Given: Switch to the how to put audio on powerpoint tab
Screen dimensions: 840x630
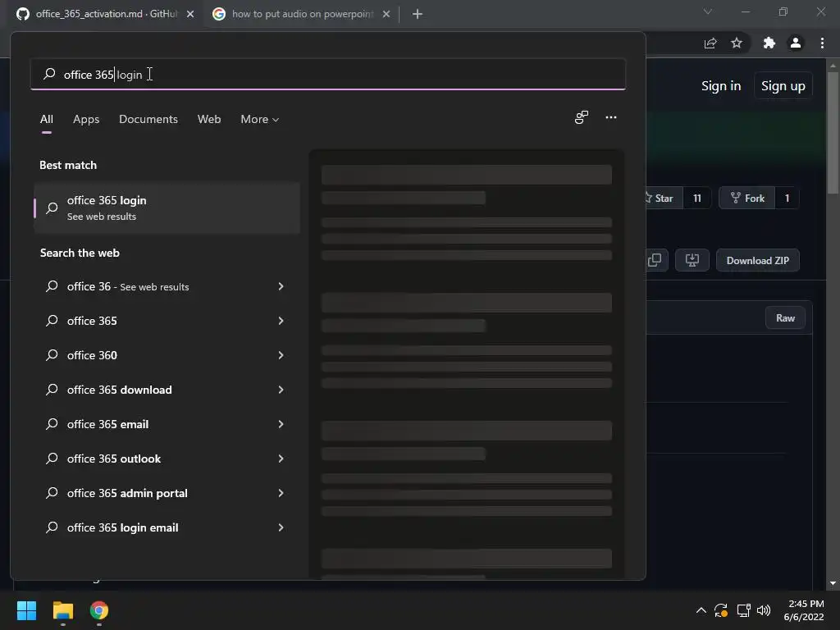Looking at the screenshot, I should (x=302, y=14).
